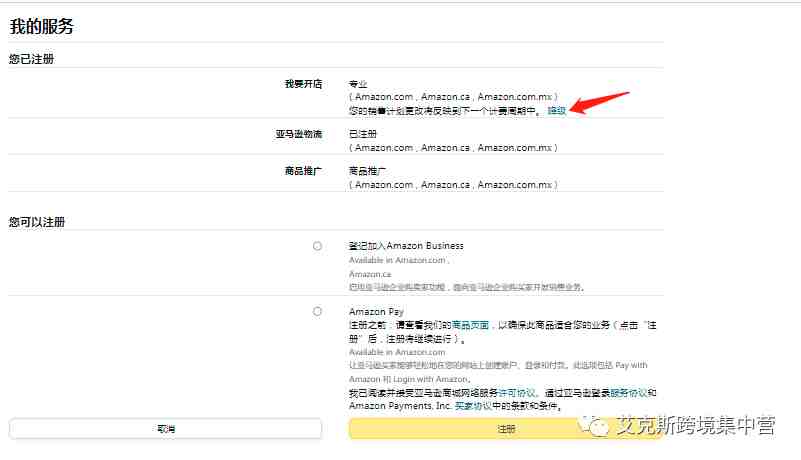Click the 登记加入Amazon Business option text
The width and height of the screenshot is (801, 460).
click(406, 246)
